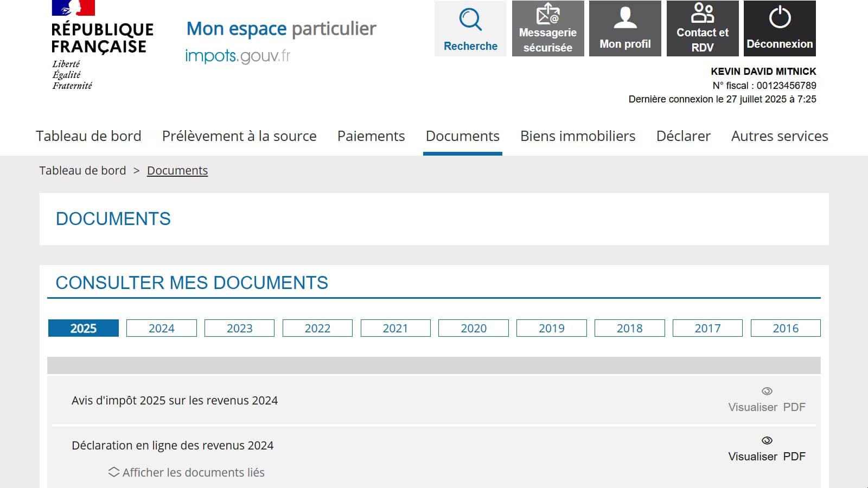Image resolution: width=868 pixels, height=488 pixels.
Task: Click N° fiscal 00123456789 text
Action: pos(764,86)
